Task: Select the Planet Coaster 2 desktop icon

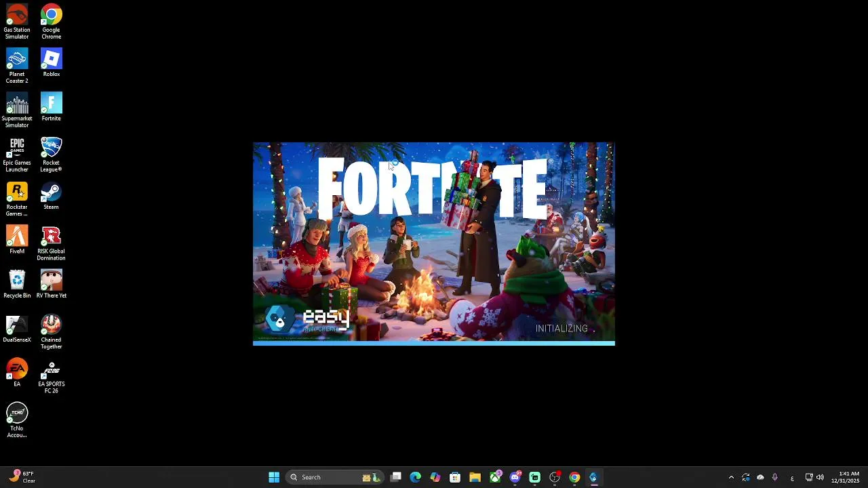Action: pos(17,66)
